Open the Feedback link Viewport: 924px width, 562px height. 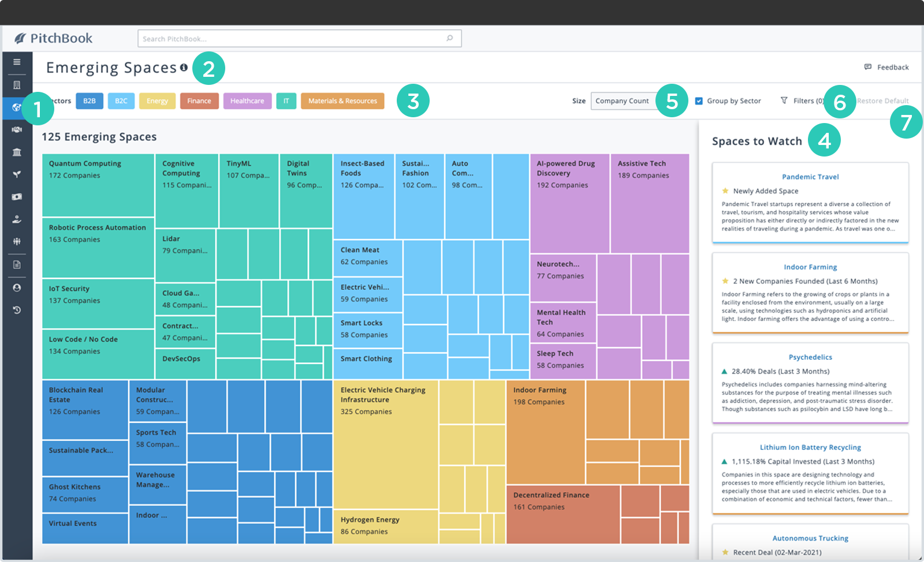[892, 68]
